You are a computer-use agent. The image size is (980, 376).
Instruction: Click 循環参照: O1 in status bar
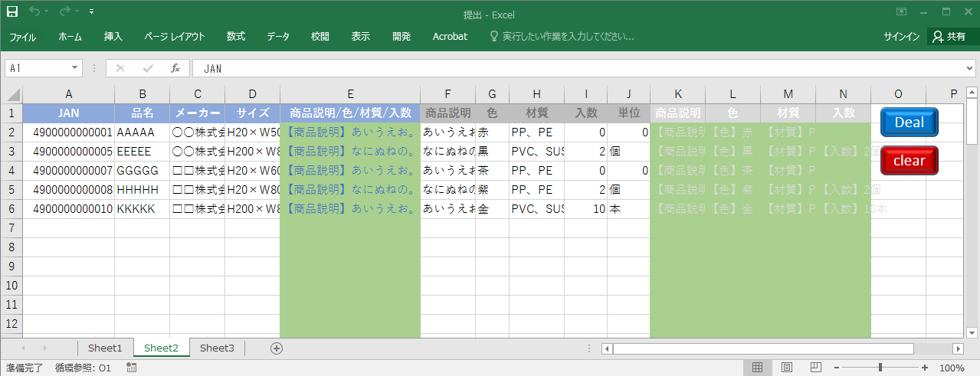coord(83,368)
